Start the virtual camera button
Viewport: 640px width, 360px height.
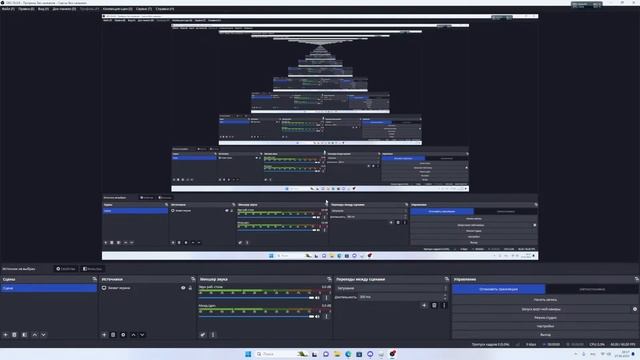coord(542,309)
